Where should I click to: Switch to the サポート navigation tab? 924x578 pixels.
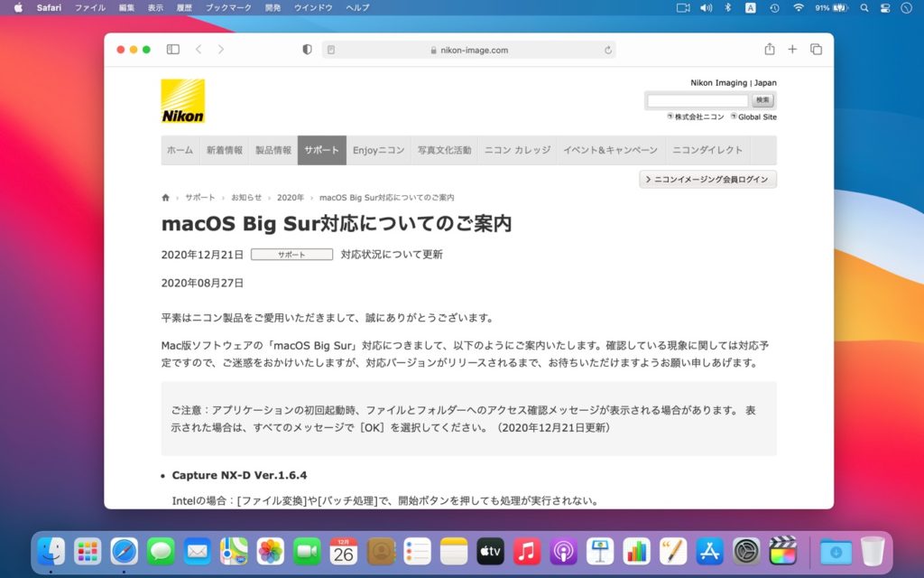(322, 151)
